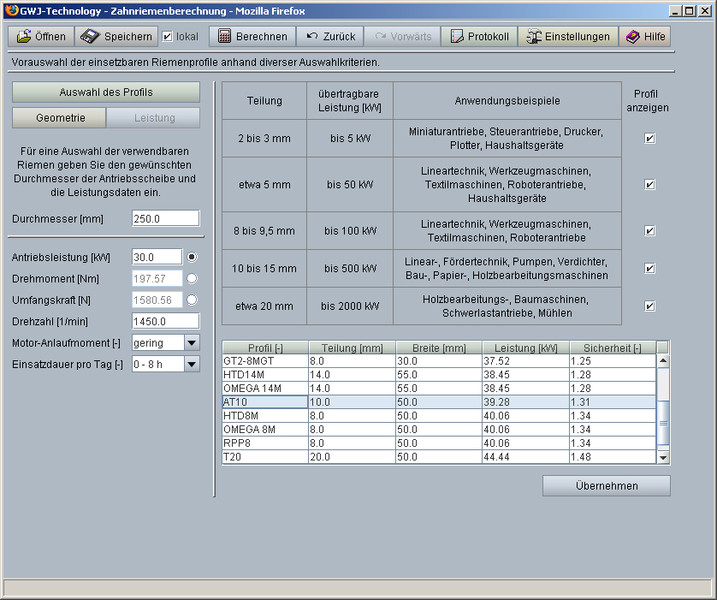This screenshot has width=717, height=600.
Task: Select the Umfangskraft radio button
Action: [191, 299]
